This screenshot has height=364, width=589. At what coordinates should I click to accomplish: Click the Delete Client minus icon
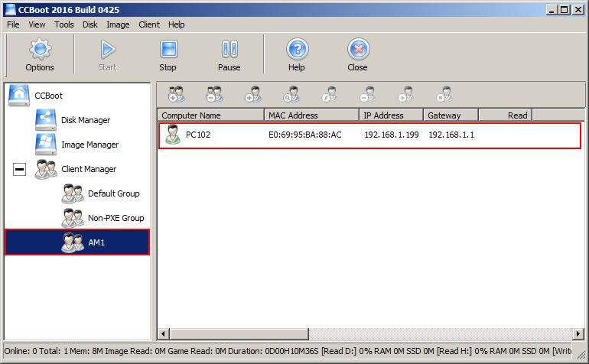[368, 94]
